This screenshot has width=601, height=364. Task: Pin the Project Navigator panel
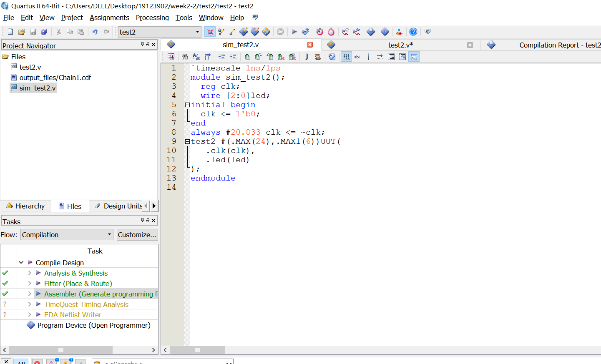[142, 44]
